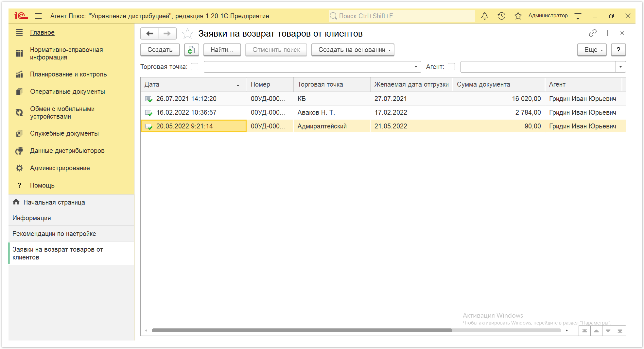644x349 pixels.
Task: Click the copy document icon next to Создать
Action: pyautogui.click(x=191, y=50)
